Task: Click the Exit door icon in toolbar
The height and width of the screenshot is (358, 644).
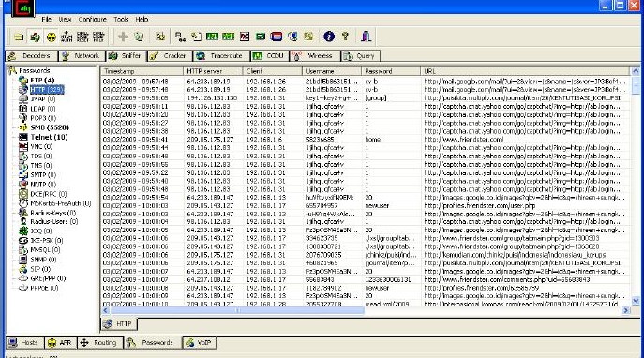Action: 366,37
